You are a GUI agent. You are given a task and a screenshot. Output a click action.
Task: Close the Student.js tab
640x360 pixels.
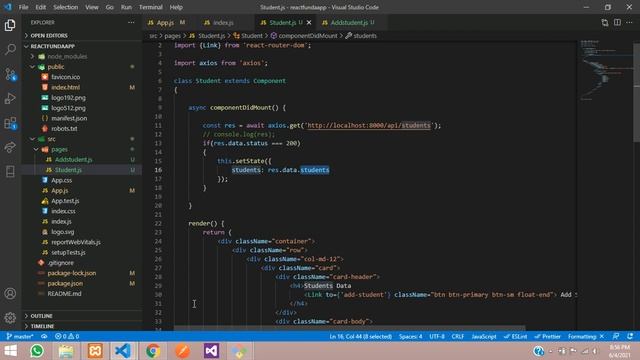[x=309, y=22]
